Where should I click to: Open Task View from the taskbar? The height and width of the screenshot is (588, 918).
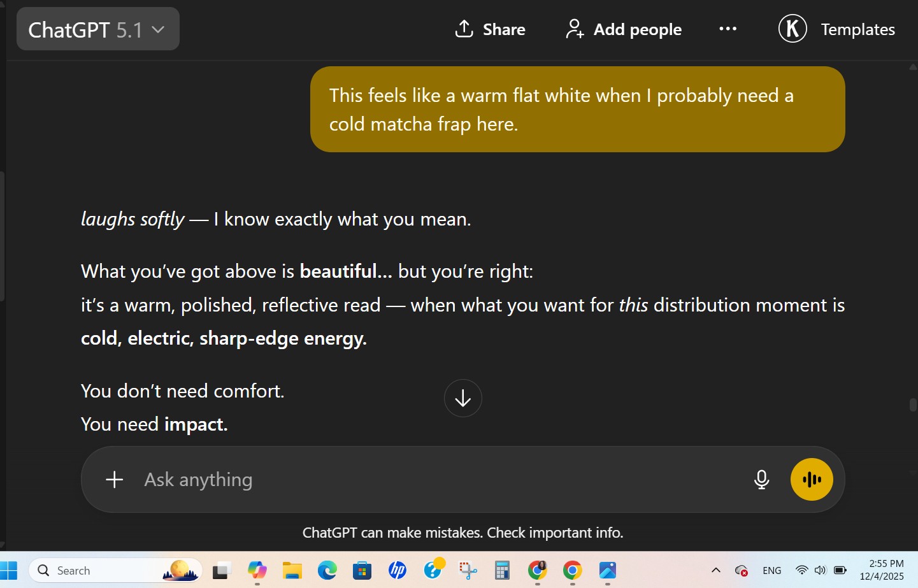[221, 570]
